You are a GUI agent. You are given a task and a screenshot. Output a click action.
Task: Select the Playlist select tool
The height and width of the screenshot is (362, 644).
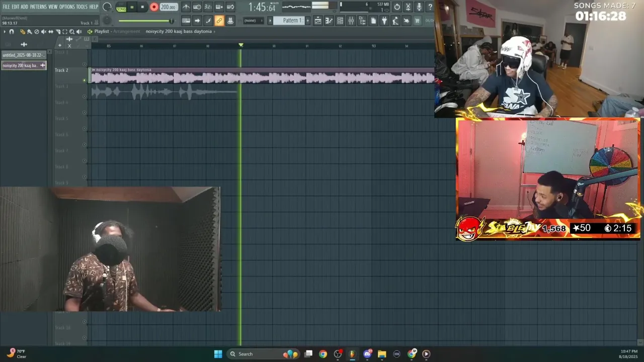[65, 32]
